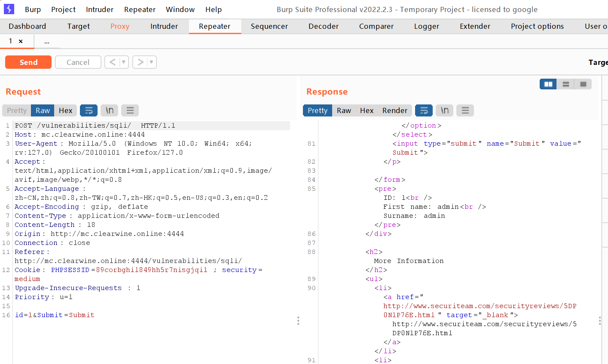The height and width of the screenshot is (364, 608).
Task: Click 'More Information' heading text in response
Action: [x=409, y=261]
